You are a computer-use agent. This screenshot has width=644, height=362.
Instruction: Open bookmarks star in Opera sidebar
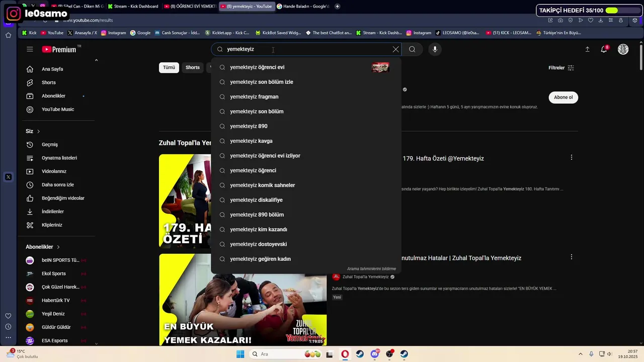click(8, 35)
